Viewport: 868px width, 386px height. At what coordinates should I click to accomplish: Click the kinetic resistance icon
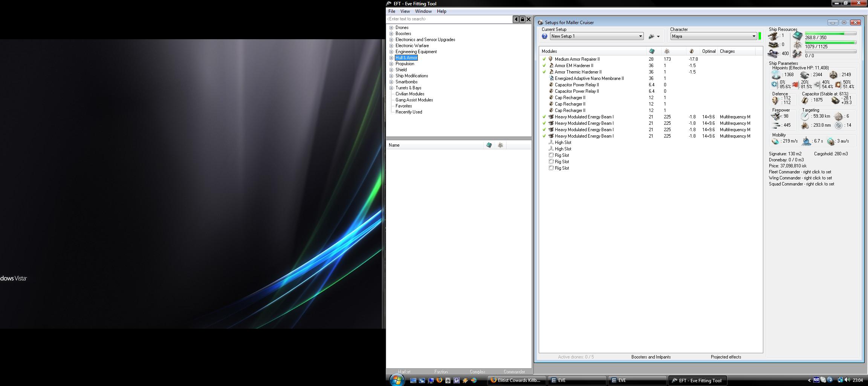[817, 84]
